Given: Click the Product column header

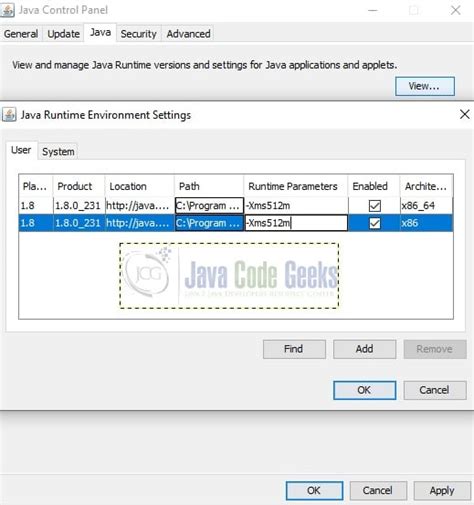Looking at the screenshot, I should point(79,186).
